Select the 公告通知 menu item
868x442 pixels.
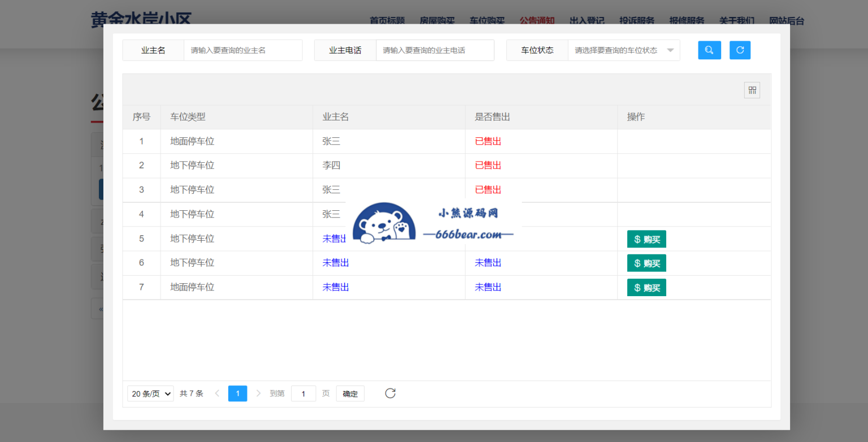click(536, 21)
